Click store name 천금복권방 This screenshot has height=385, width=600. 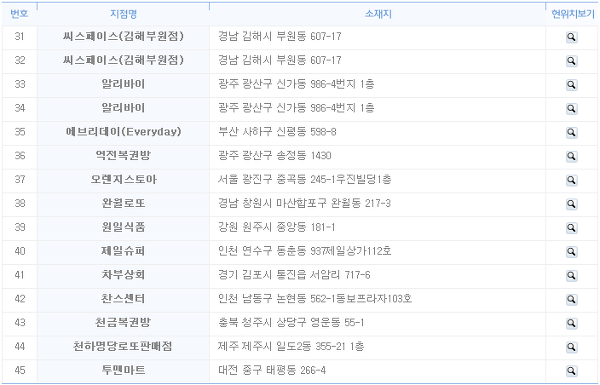(x=123, y=323)
